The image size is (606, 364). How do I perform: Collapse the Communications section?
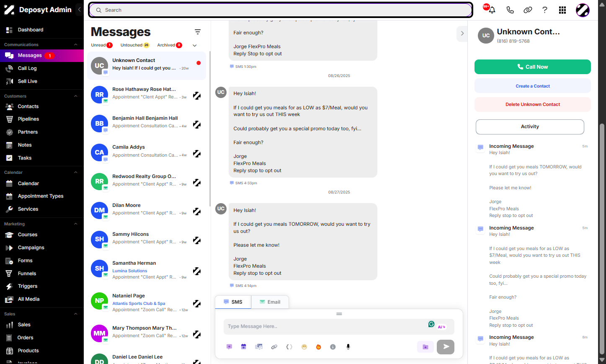coord(76,45)
